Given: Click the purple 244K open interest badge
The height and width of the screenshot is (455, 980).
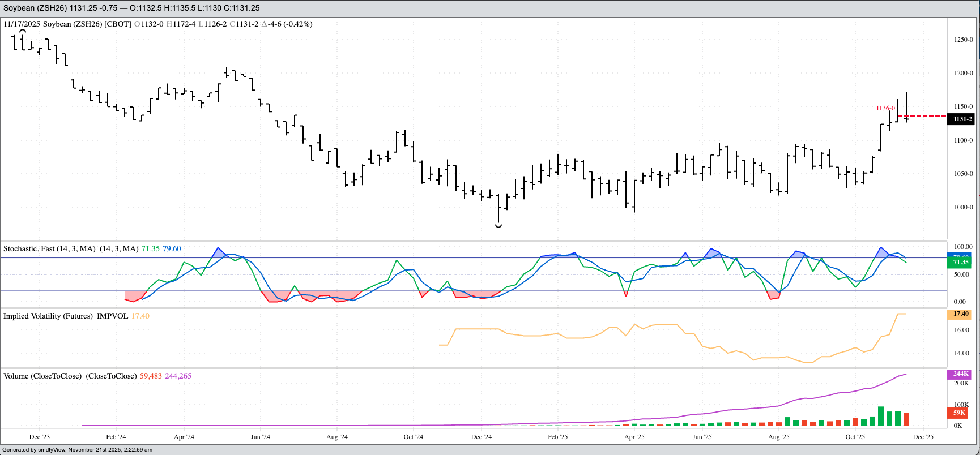Looking at the screenshot, I should click(961, 374).
